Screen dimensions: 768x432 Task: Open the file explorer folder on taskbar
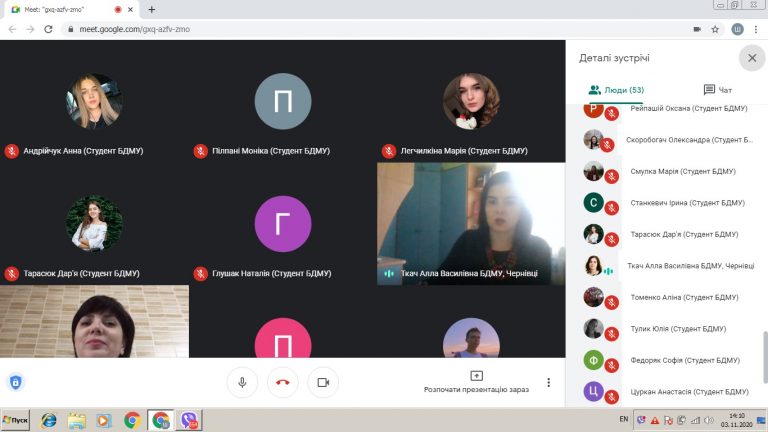pos(76,420)
